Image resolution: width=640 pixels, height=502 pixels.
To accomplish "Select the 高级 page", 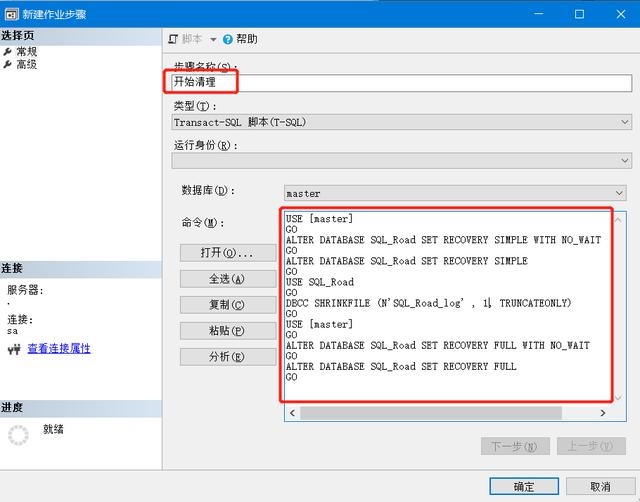I will point(27,64).
